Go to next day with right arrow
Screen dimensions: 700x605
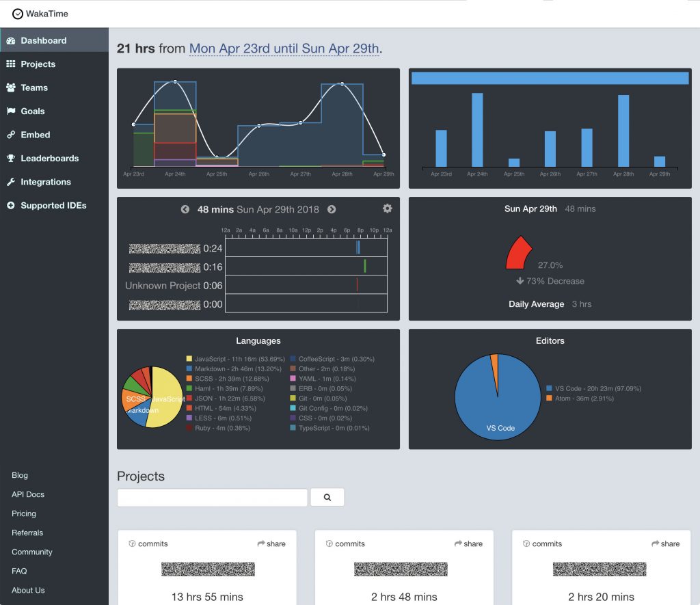click(x=332, y=209)
